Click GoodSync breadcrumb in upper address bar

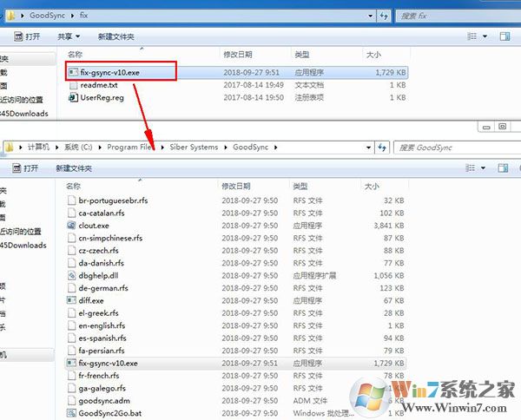click(47, 16)
